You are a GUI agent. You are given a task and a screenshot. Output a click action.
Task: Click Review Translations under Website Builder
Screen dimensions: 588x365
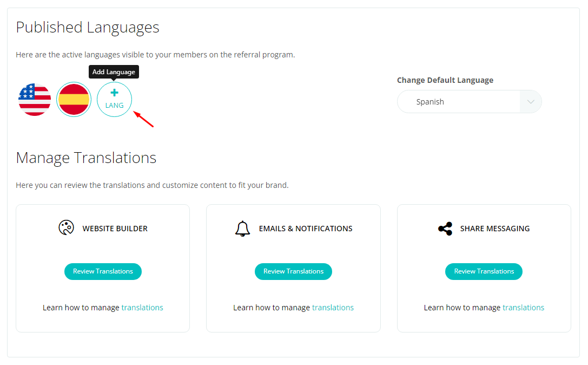[x=103, y=271]
